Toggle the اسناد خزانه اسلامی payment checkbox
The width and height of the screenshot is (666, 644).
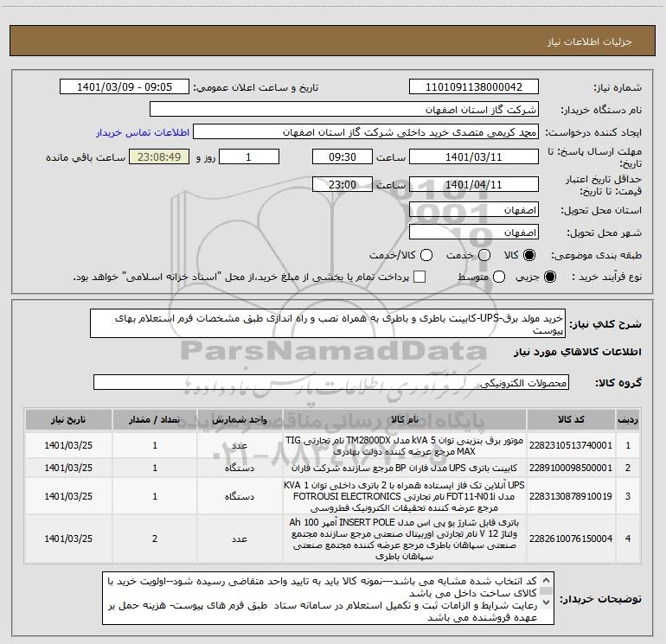click(419, 277)
